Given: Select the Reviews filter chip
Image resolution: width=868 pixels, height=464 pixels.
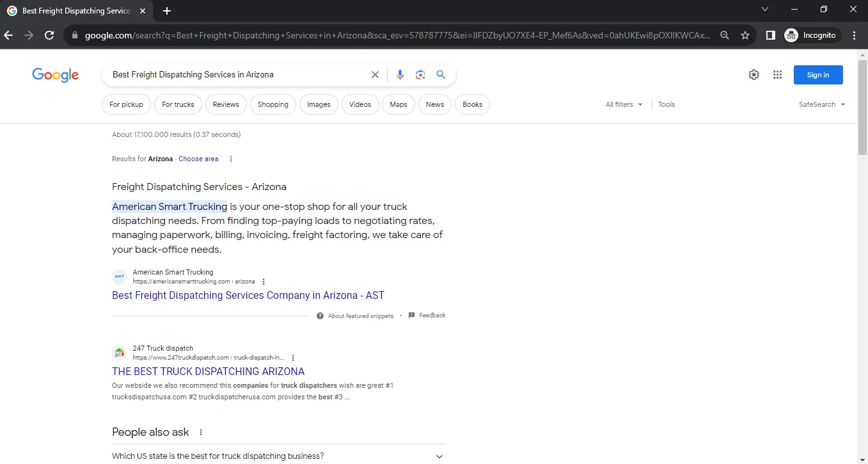Looking at the screenshot, I should (226, 104).
